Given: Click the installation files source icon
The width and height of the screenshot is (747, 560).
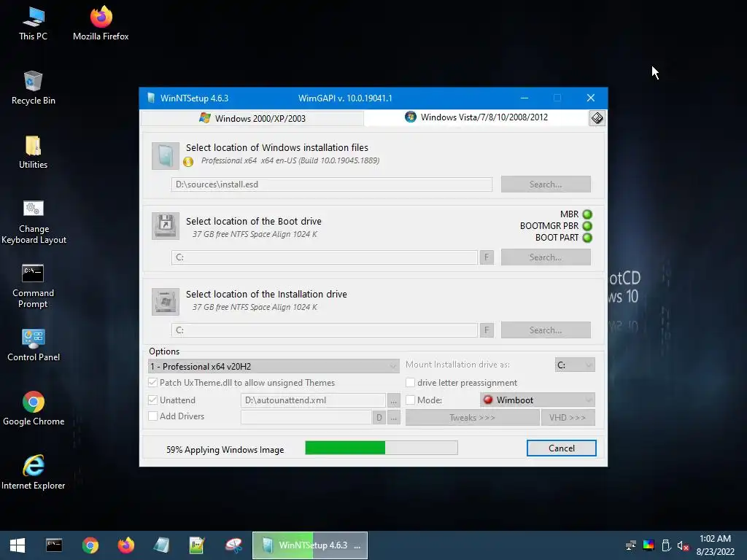Looking at the screenshot, I should click(x=166, y=156).
